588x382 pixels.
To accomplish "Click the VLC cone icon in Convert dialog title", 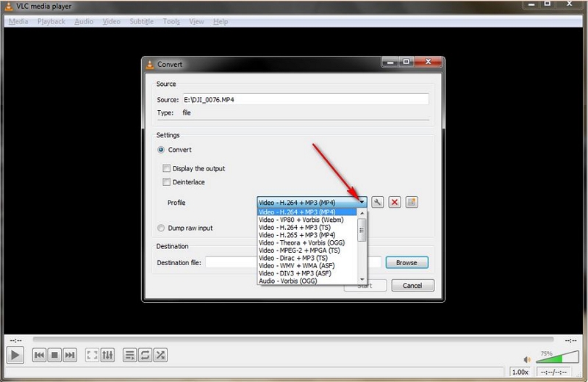I will (150, 65).
